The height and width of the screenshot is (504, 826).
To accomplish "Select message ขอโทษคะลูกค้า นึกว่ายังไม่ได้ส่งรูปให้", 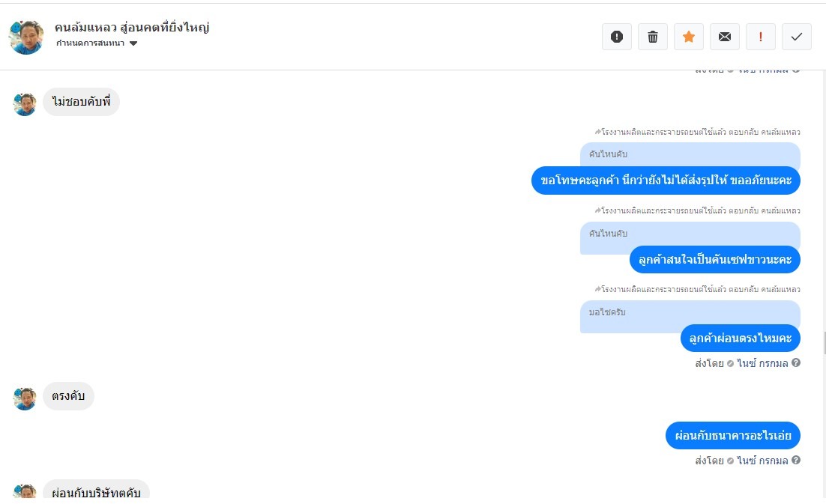I will 666,180.
